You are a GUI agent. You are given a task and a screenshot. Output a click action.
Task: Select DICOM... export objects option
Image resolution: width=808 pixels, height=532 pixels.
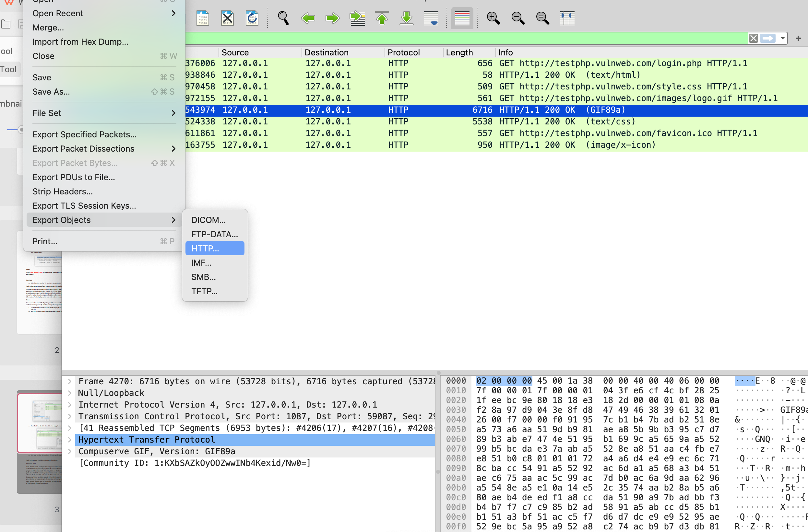click(x=215, y=220)
